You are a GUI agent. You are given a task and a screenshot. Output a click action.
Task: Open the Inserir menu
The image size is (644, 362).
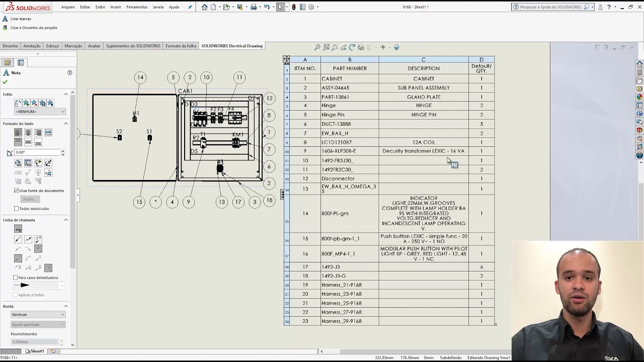click(x=116, y=7)
